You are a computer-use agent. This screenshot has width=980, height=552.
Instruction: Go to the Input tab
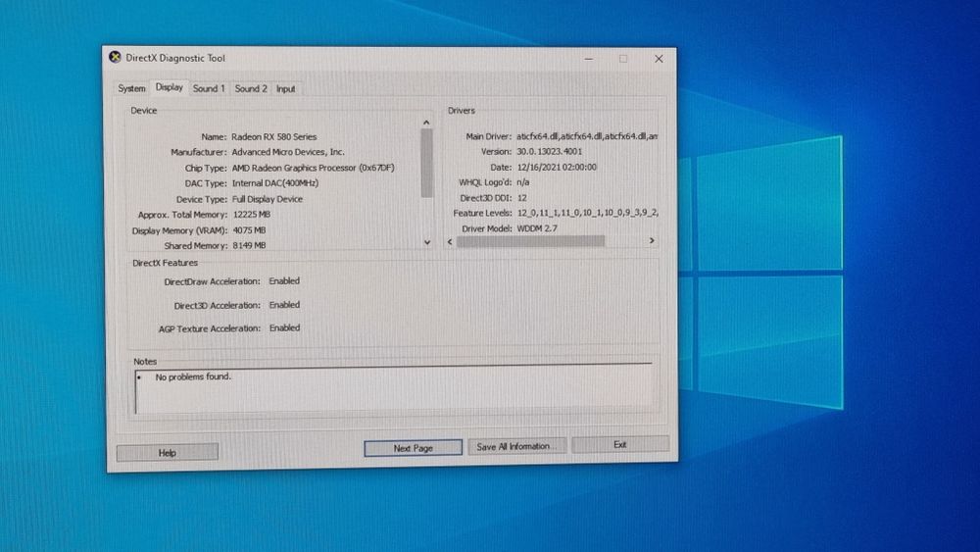(x=285, y=89)
